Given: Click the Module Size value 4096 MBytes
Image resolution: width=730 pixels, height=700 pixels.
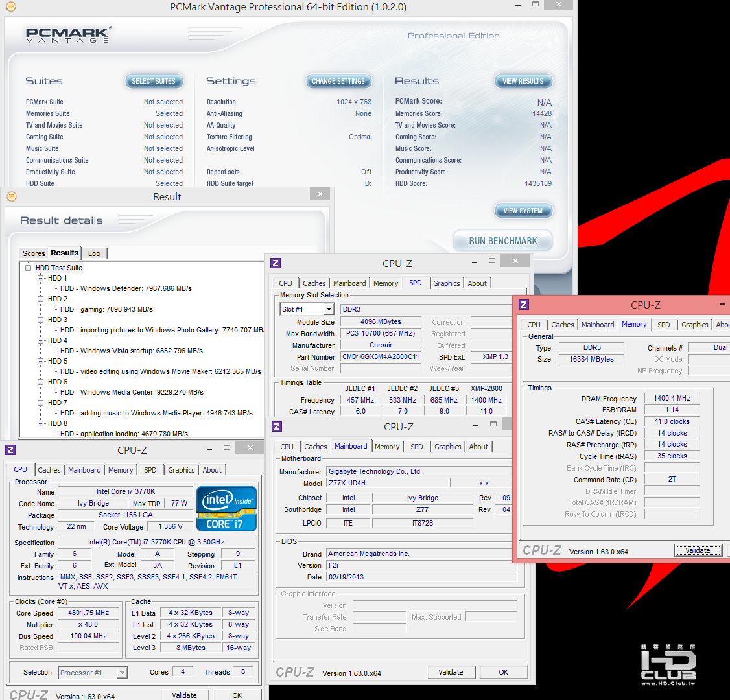Looking at the screenshot, I should point(381,321).
